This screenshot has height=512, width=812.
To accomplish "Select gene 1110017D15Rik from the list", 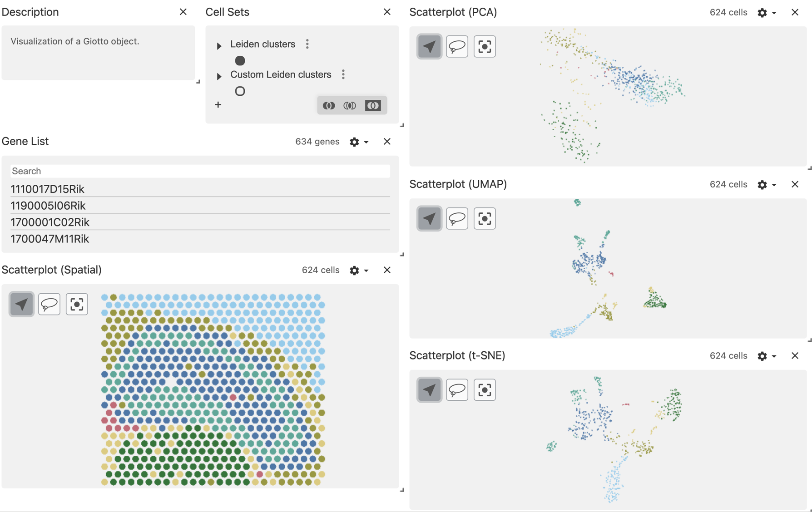I will (x=48, y=189).
